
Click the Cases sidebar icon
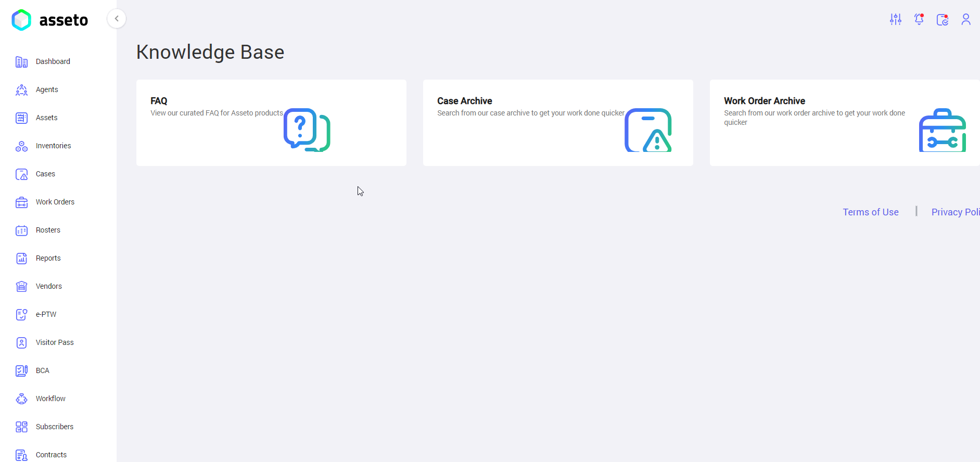tap(21, 174)
